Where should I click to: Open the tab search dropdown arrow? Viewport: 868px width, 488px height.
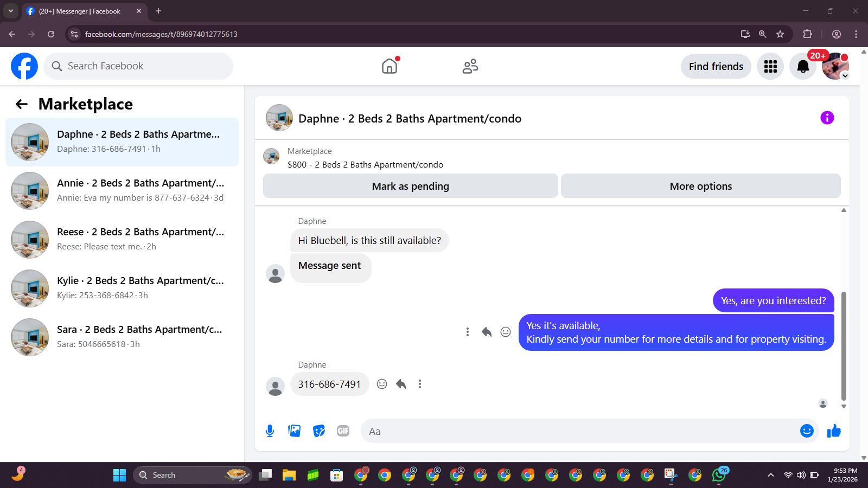pyautogui.click(x=11, y=11)
